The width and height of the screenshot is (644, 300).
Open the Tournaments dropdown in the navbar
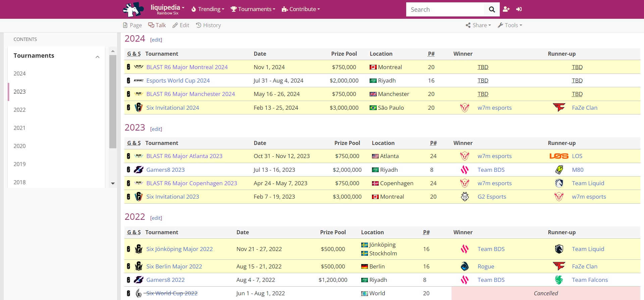253,9
